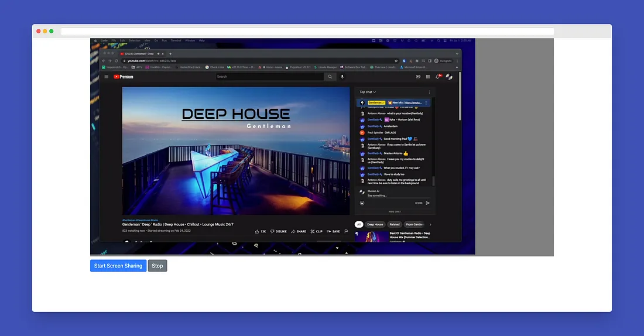Click the chevron to show more chips
The image size is (644, 336).
click(430, 224)
